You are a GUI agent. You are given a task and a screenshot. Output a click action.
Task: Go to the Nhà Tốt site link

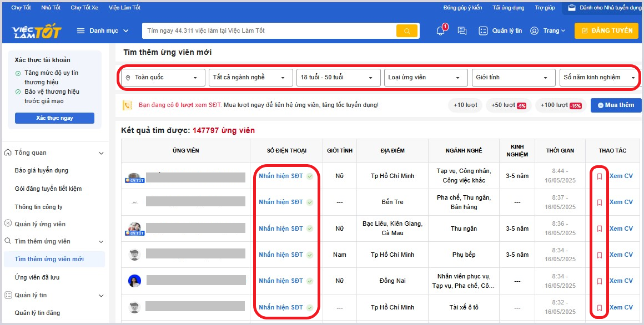(51, 7)
